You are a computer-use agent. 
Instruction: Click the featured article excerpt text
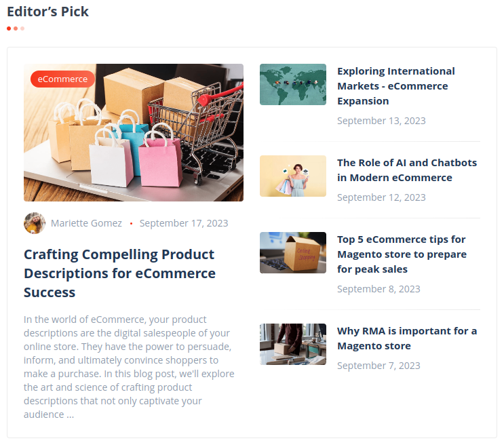pos(129,367)
